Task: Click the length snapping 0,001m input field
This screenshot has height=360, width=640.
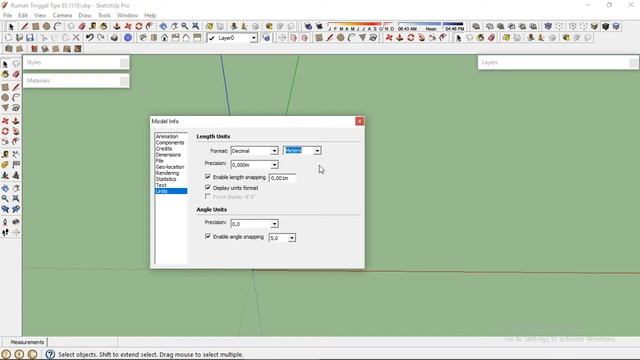Action: pos(282,178)
